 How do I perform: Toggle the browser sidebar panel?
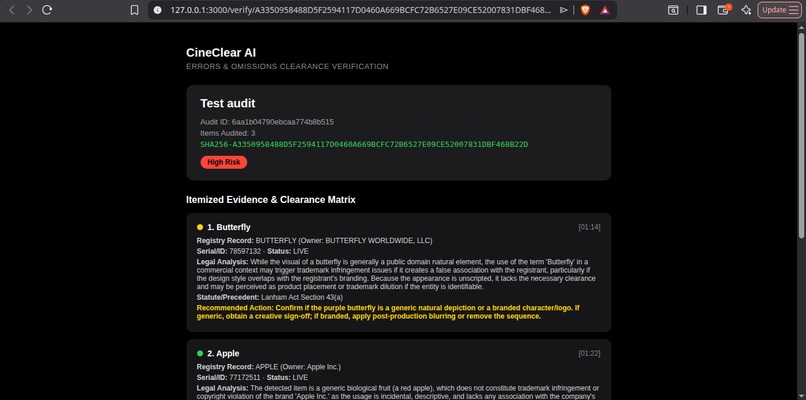[701, 10]
